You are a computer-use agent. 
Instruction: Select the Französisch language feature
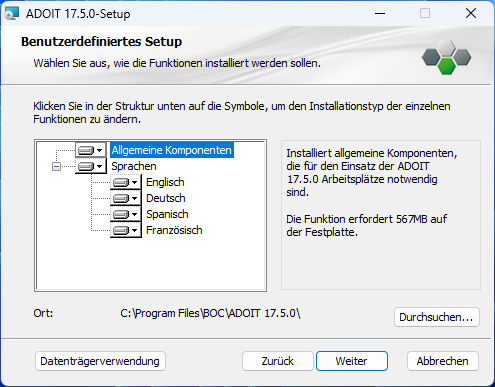point(174,230)
